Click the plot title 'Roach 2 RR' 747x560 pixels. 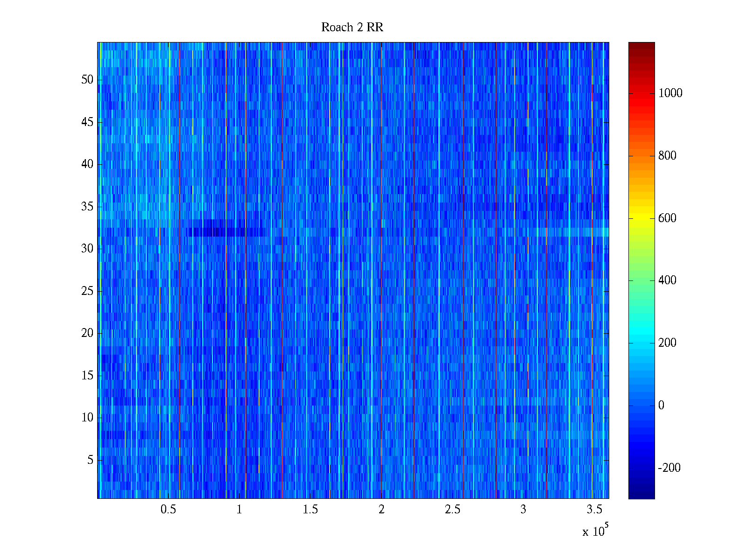click(352, 28)
